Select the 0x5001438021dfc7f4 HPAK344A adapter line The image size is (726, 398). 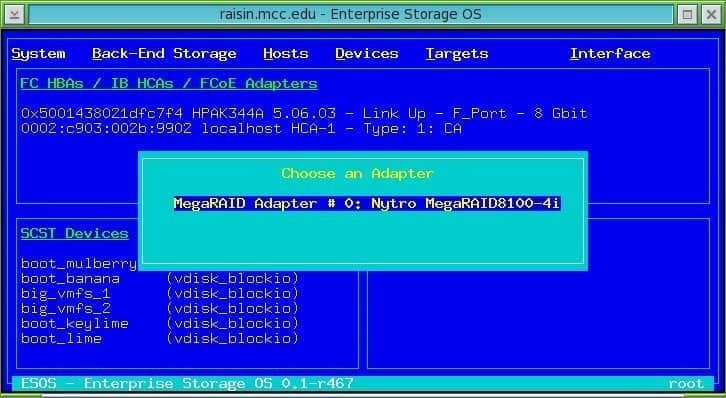304,113
